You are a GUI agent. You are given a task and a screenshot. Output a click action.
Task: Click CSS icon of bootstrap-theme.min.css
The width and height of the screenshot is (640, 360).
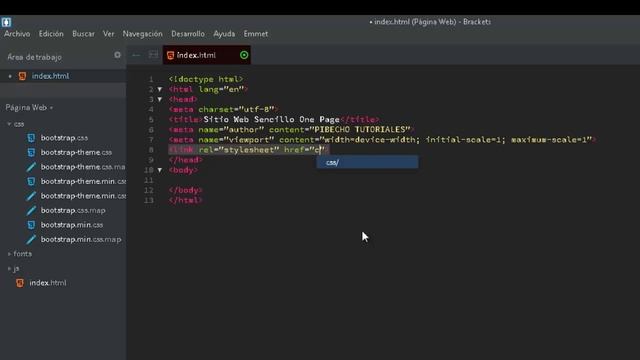tap(31, 181)
